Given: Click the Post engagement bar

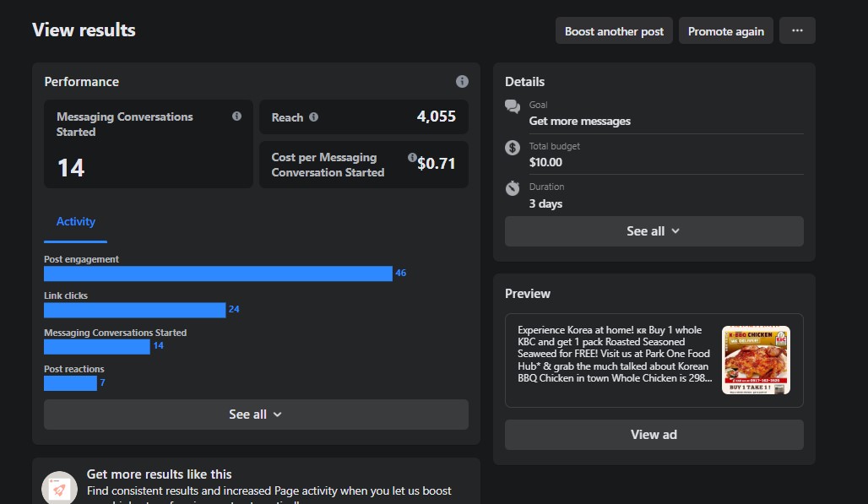Looking at the screenshot, I should pos(218,274).
